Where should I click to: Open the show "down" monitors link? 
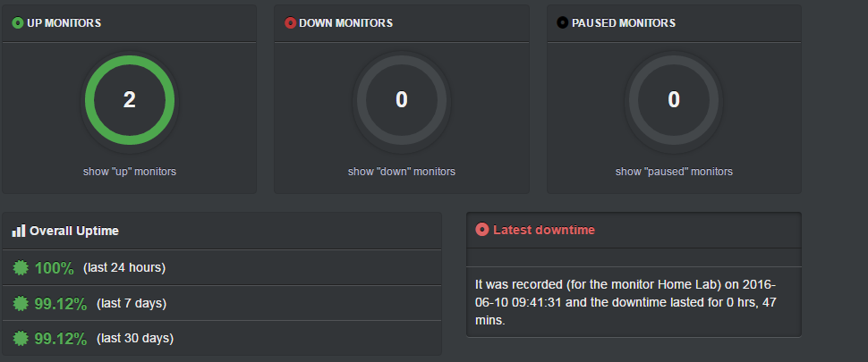coord(402,172)
